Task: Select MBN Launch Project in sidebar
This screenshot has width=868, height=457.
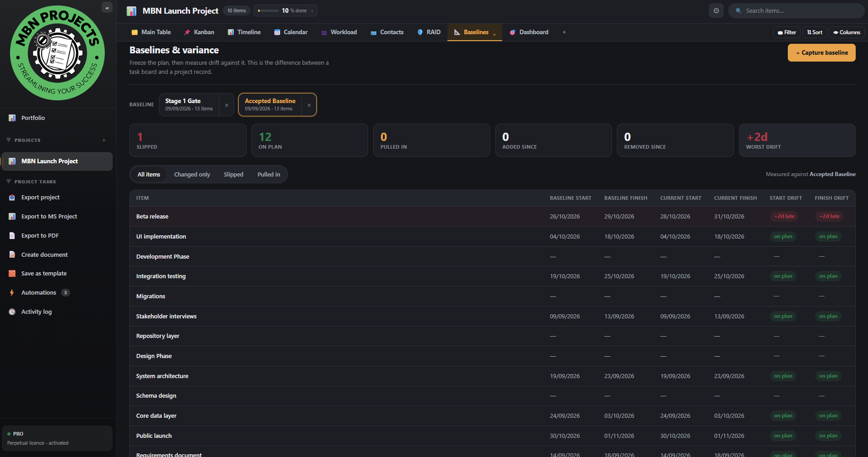Action: pos(57,161)
